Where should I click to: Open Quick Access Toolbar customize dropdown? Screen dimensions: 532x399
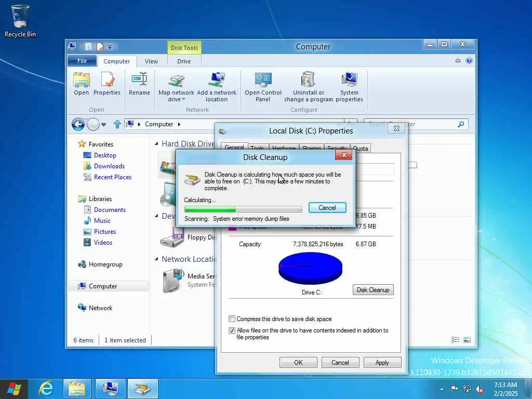[x=110, y=47]
